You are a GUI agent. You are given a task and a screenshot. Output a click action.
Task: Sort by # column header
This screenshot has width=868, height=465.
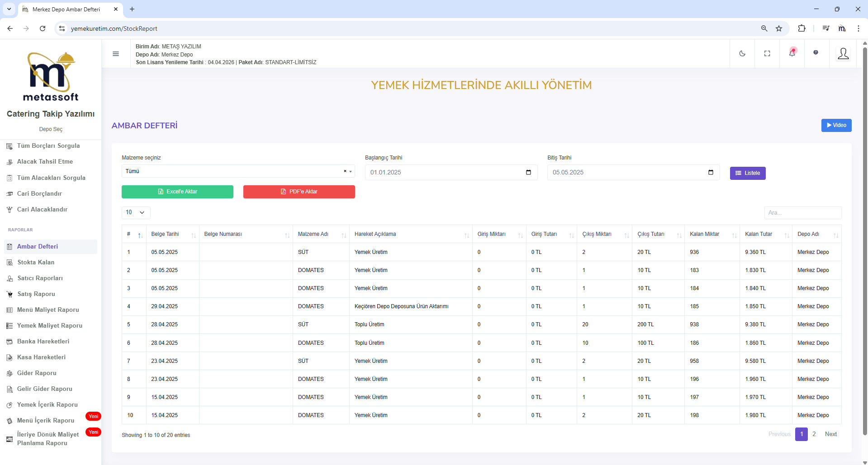(x=134, y=234)
